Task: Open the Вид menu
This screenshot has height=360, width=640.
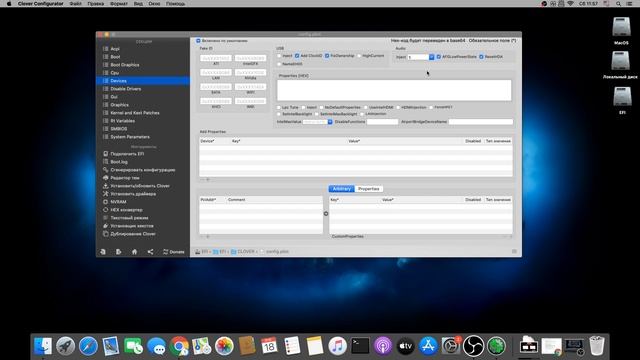Action: (x=138, y=4)
